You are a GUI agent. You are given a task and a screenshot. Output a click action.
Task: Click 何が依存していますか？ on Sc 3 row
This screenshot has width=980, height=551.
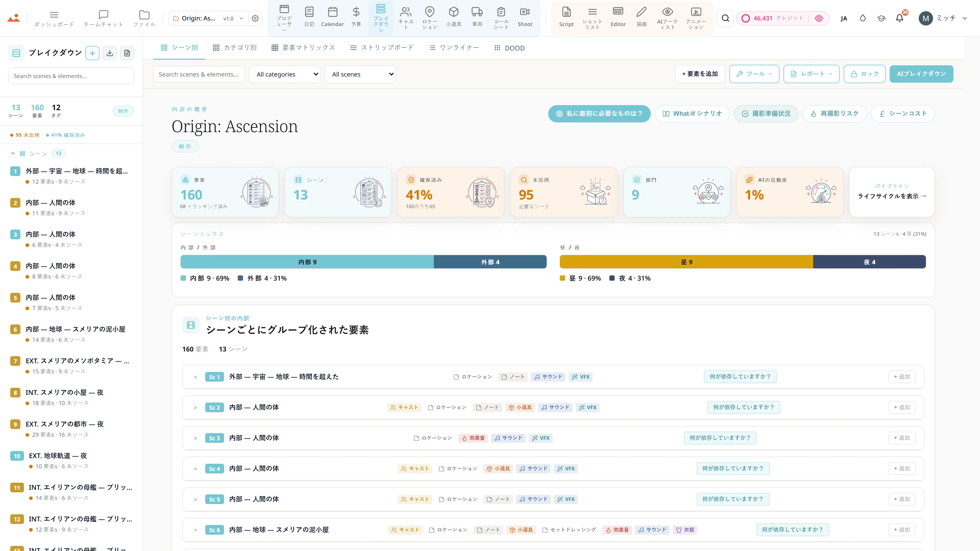pyautogui.click(x=720, y=438)
